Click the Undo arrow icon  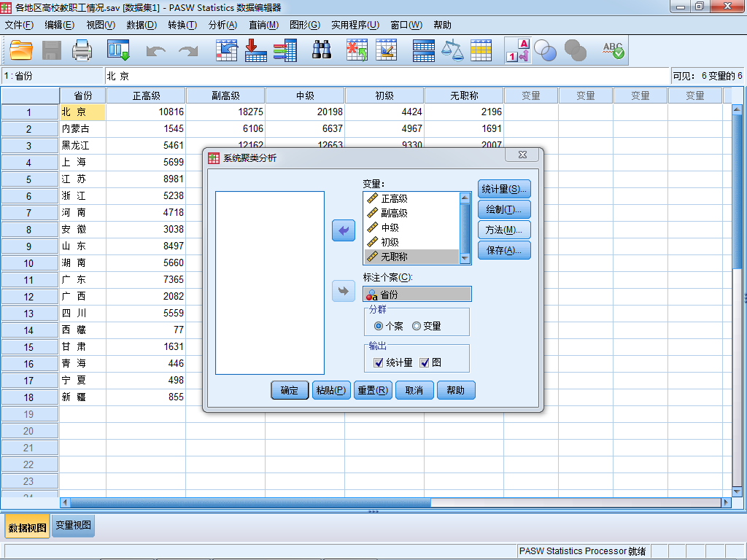(156, 50)
